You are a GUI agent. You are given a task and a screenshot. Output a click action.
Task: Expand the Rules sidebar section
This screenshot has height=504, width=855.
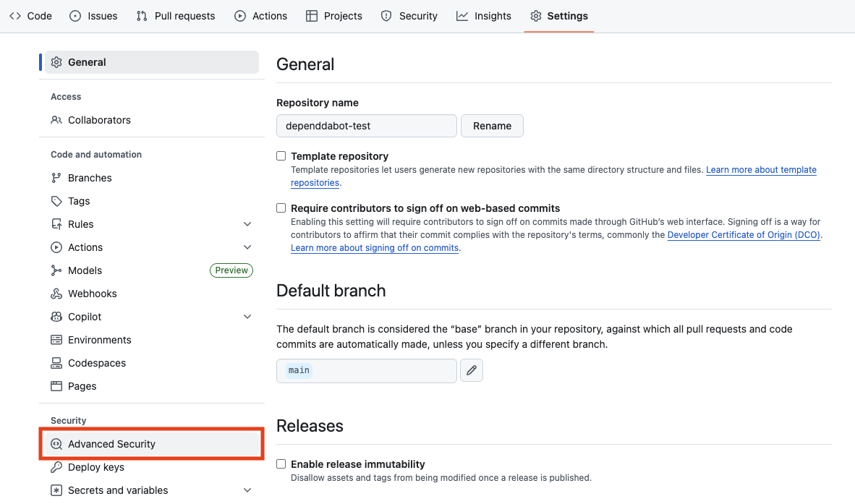247,224
